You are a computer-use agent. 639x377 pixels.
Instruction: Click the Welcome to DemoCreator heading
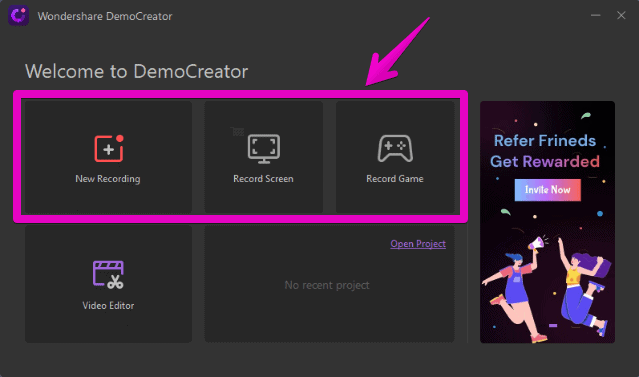tap(137, 72)
